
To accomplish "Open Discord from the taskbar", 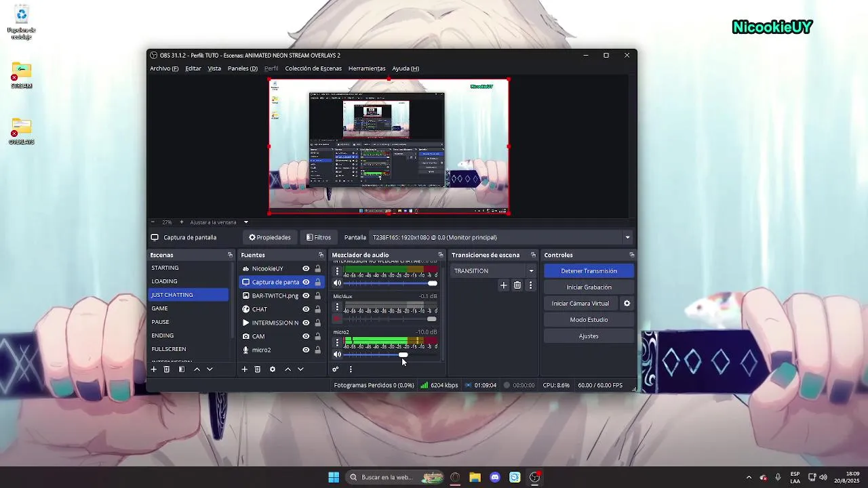I will (495, 477).
